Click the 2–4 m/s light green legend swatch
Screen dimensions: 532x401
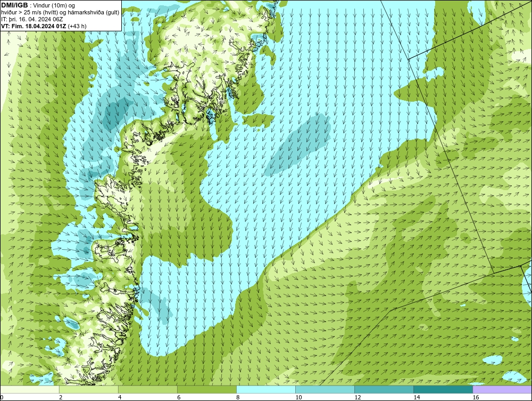88,389
